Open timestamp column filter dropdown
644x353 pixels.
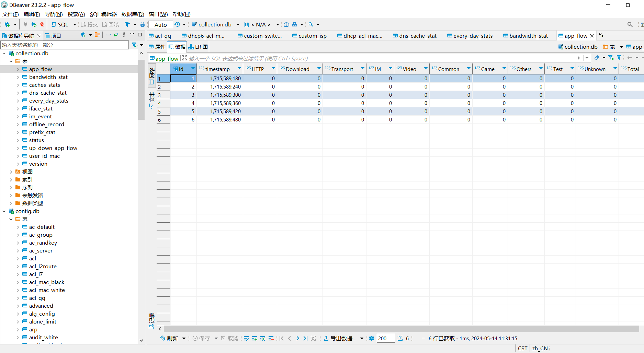pyautogui.click(x=239, y=69)
